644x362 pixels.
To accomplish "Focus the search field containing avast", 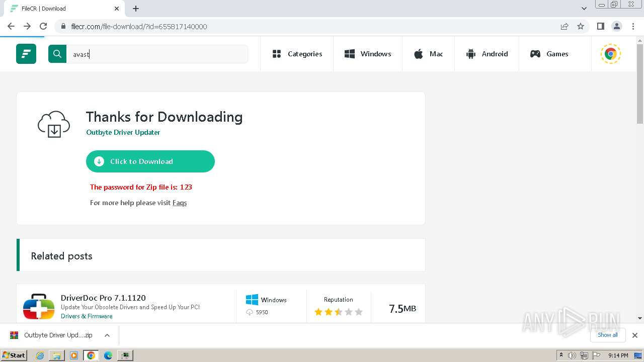I will [157, 54].
